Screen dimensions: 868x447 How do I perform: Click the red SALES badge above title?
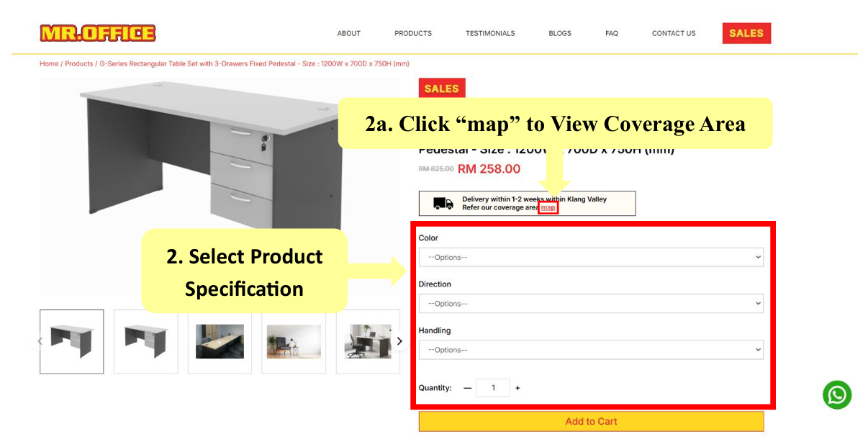442,89
